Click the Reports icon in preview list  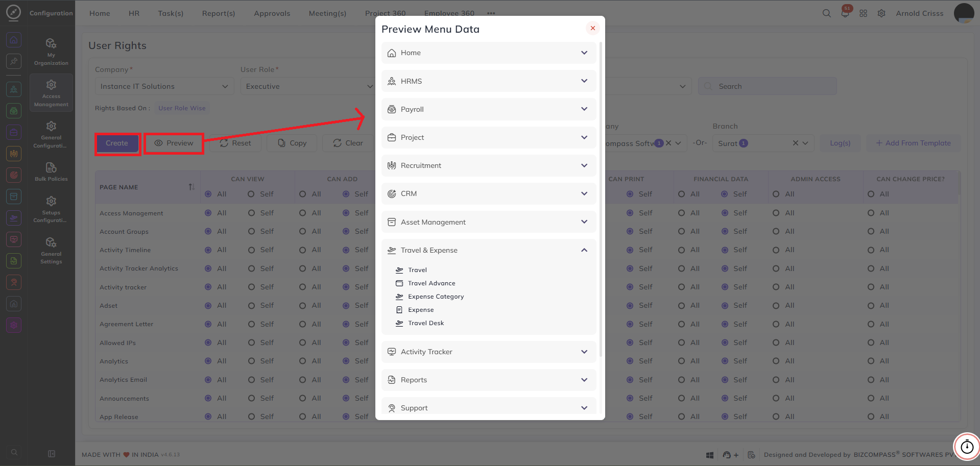coord(392,380)
